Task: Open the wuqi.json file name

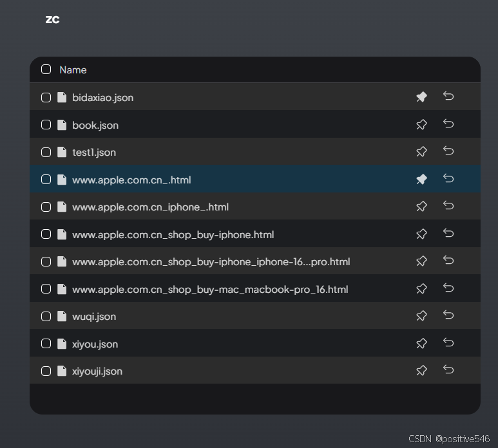Action: 94,317
